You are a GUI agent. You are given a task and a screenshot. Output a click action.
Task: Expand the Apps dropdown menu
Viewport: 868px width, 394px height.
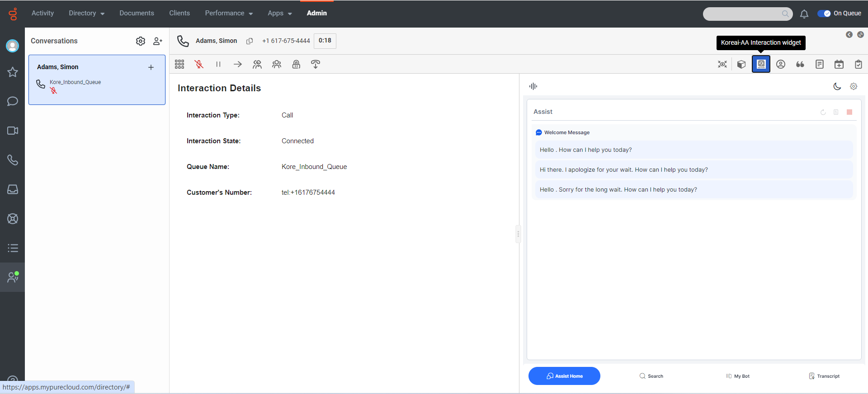click(x=280, y=13)
